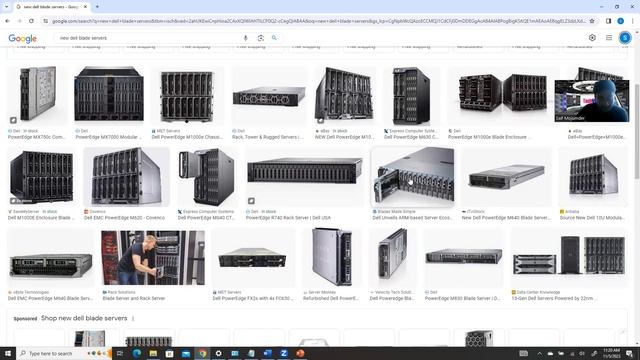
Task: Open sponsored results options three-dot menu
Action: pos(133,318)
